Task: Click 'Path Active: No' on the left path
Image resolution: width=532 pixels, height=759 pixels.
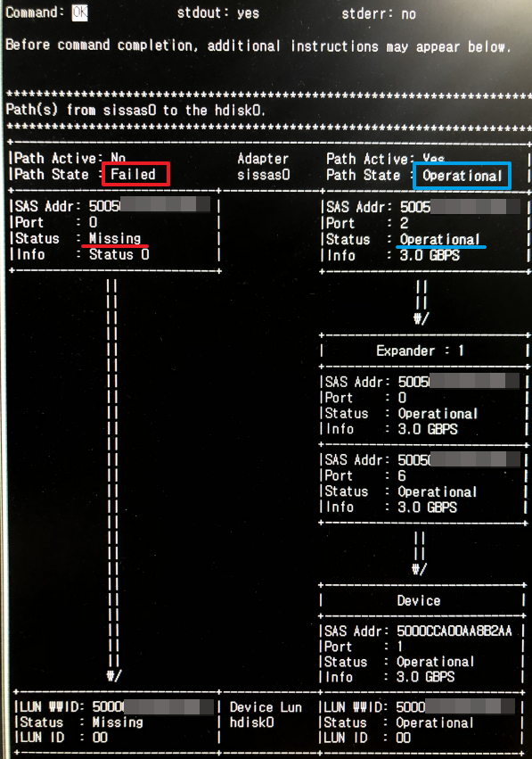Action: coord(70,158)
